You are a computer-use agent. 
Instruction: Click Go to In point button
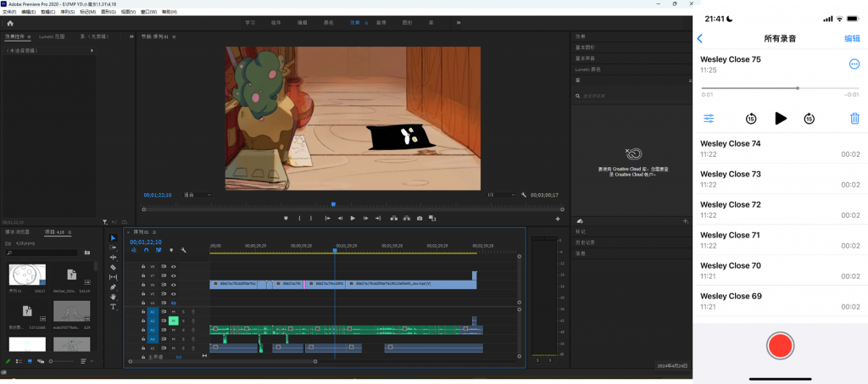[328, 218]
